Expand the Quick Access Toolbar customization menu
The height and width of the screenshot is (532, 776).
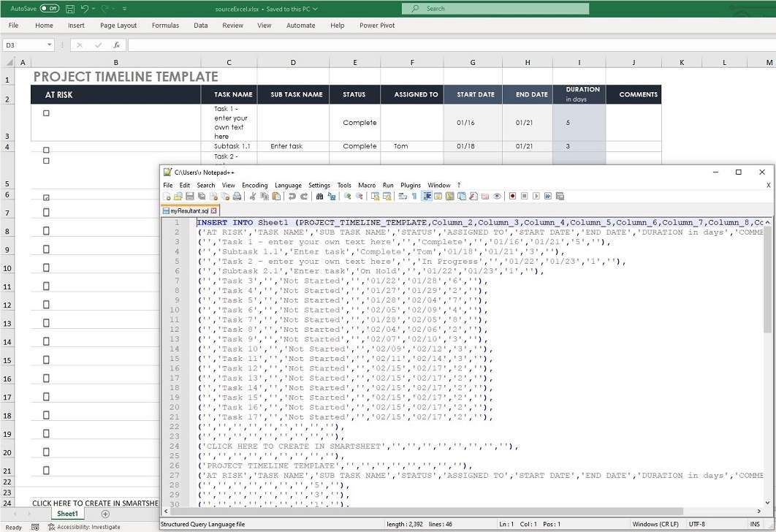tap(124, 9)
